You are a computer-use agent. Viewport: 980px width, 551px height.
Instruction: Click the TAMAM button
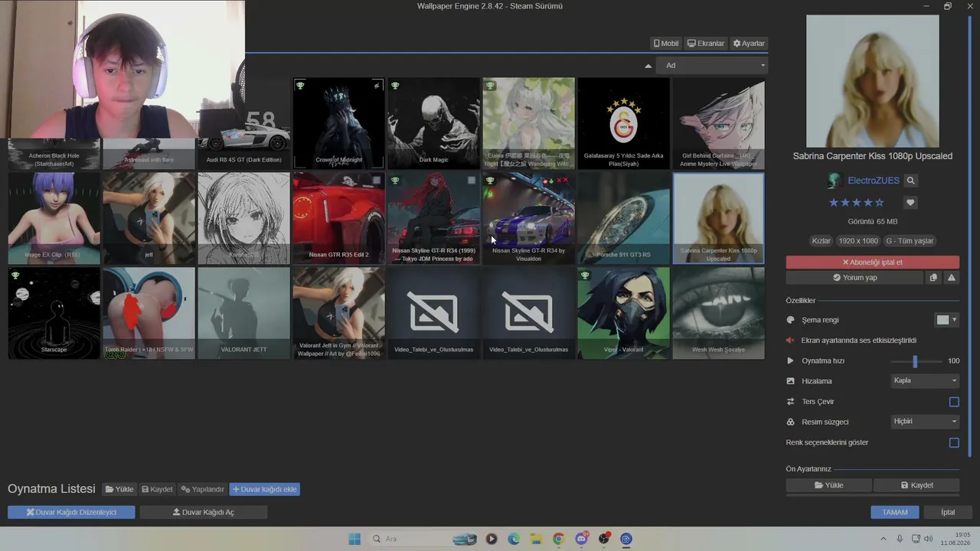pyautogui.click(x=894, y=512)
